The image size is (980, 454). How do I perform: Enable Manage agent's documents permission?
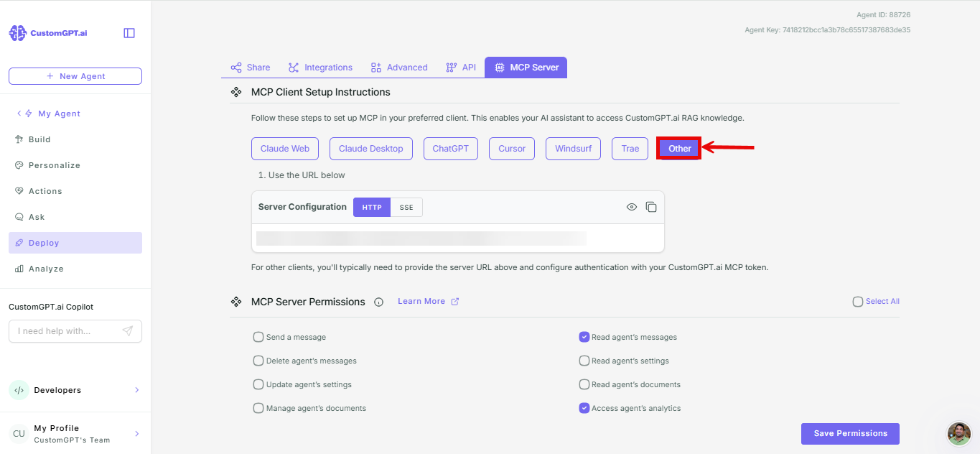point(258,408)
